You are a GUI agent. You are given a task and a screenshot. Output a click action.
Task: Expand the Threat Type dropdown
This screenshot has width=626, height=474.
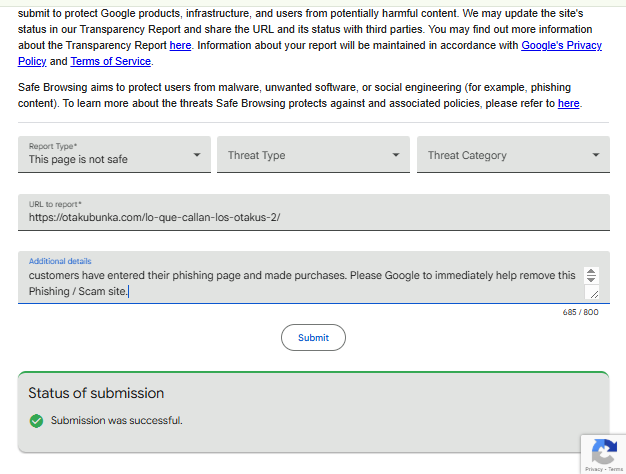(313, 155)
